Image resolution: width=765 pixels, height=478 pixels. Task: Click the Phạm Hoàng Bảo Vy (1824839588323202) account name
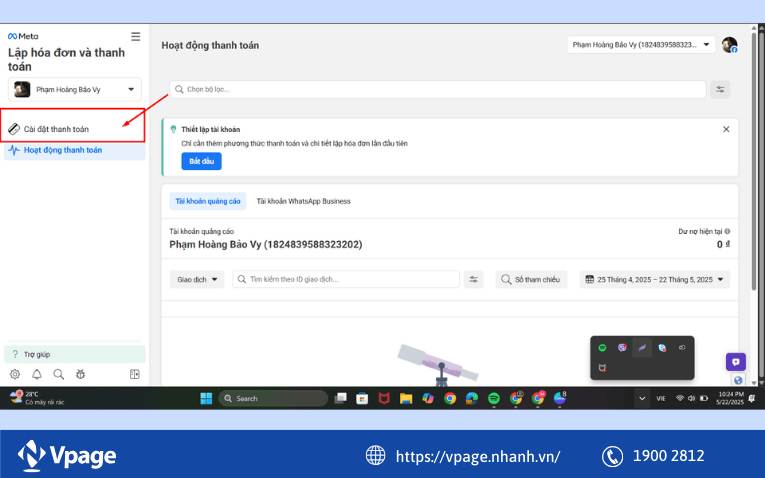(x=266, y=244)
